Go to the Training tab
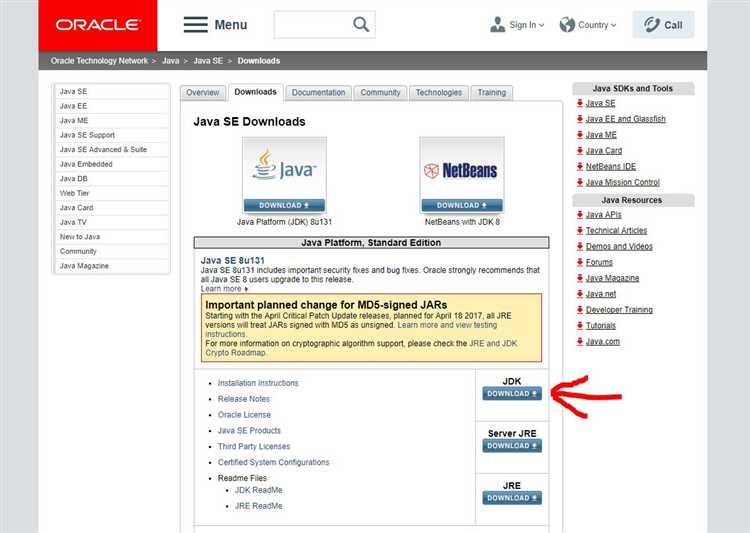The width and height of the screenshot is (750, 533). pyautogui.click(x=492, y=92)
